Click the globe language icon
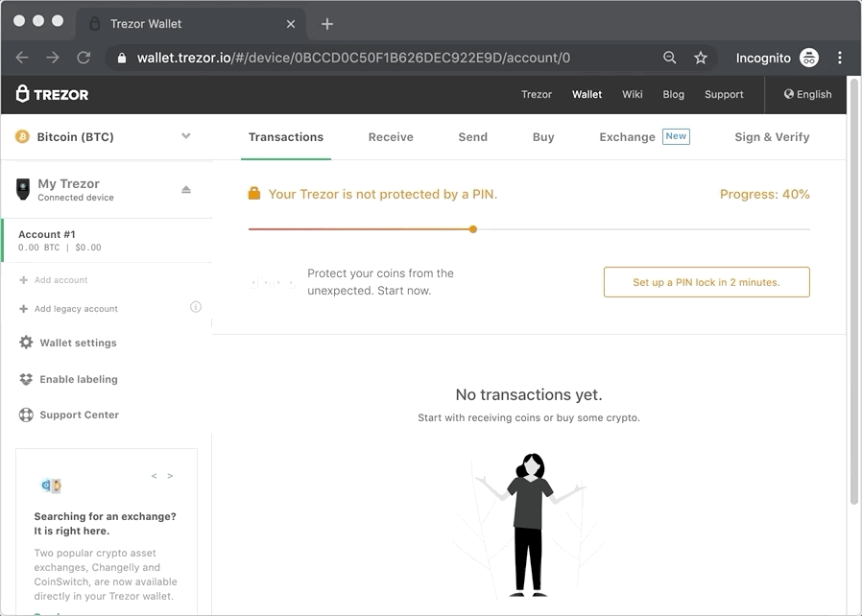The image size is (862, 616). (789, 94)
